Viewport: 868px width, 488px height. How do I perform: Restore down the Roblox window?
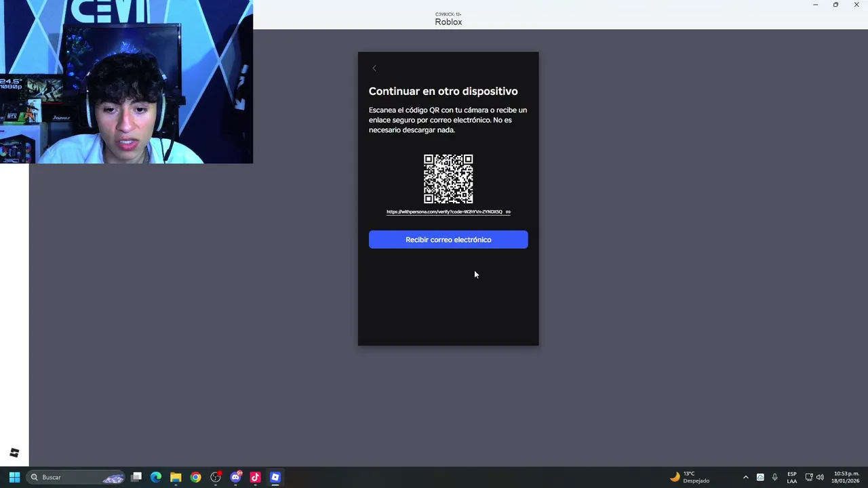point(835,5)
